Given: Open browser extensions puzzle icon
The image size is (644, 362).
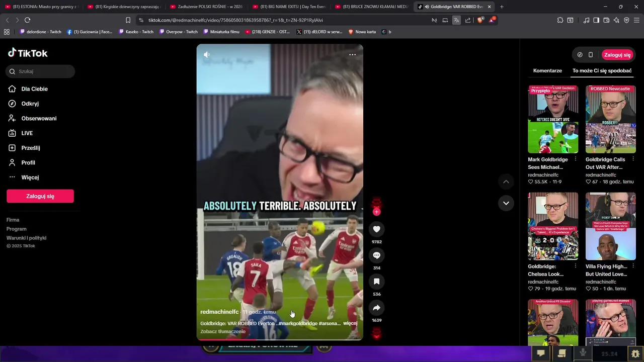Looking at the screenshot, I should [560, 20].
